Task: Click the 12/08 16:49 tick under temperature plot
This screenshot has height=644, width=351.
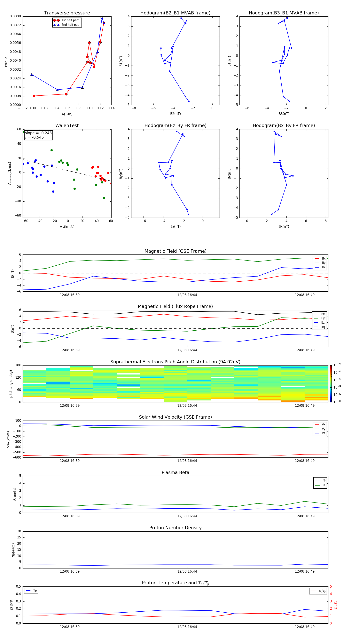Action: coord(305,627)
